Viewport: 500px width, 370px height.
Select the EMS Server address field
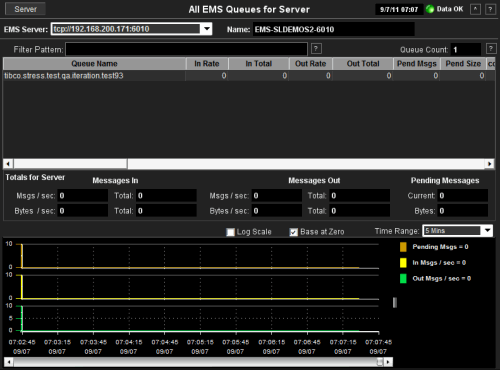tap(126, 29)
